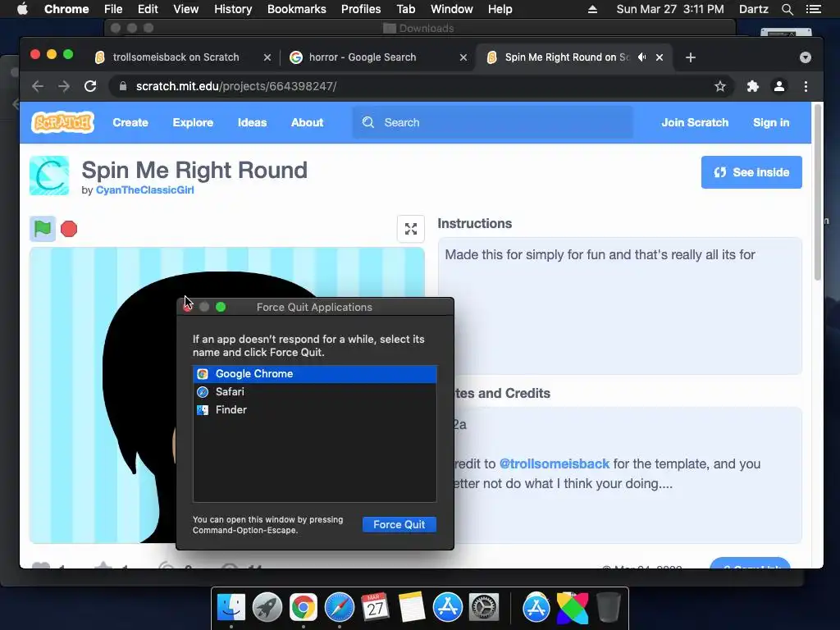Close the horror Google Search tab
This screenshot has height=630, width=840.
pos(463,57)
